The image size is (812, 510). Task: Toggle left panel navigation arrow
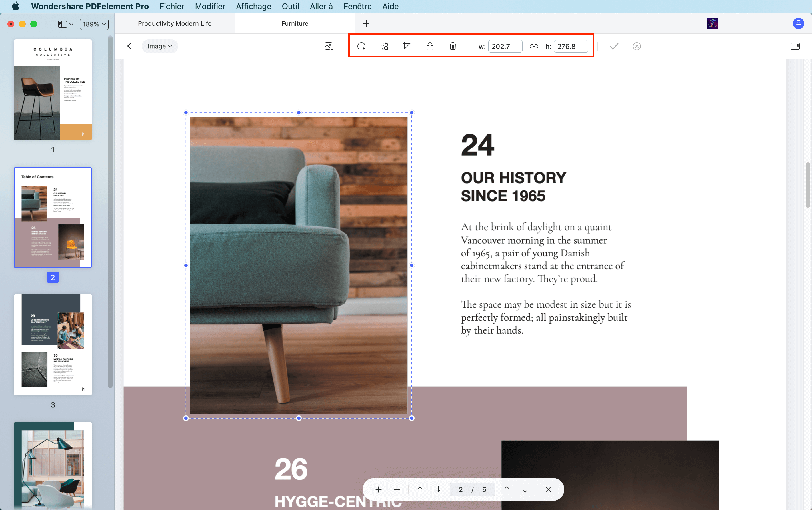tap(130, 46)
